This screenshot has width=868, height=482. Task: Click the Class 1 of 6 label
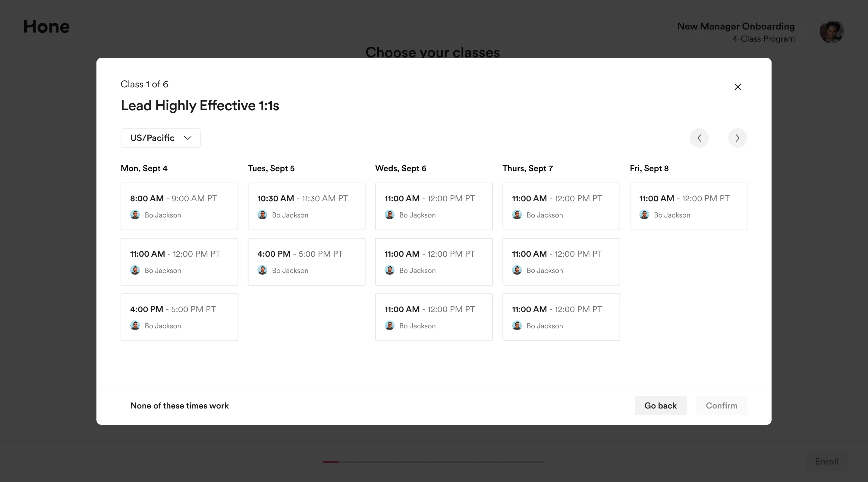tap(144, 84)
